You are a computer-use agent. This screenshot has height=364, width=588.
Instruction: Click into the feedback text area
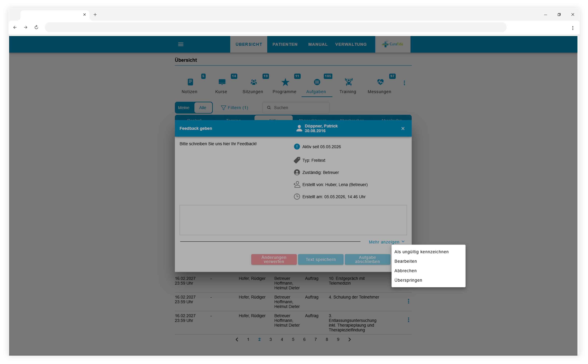293,220
